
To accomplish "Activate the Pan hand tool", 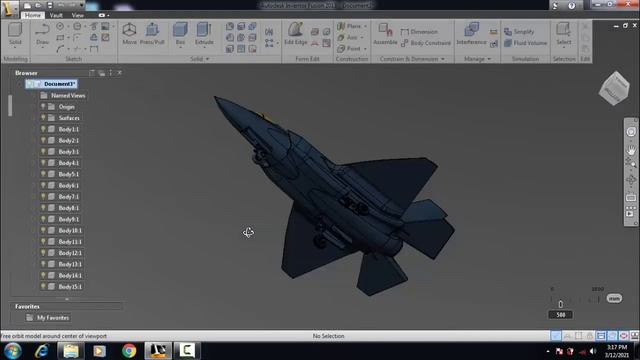I will tap(631, 150).
